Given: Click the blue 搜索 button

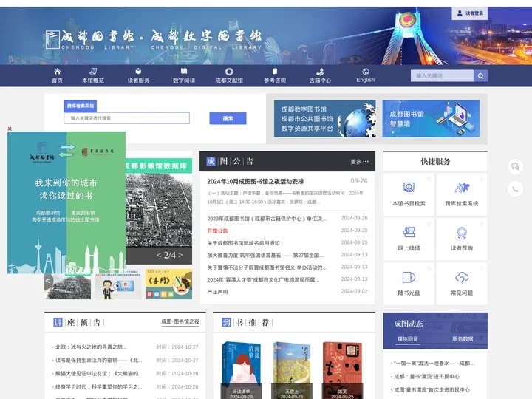Looking at the screenshot, I should [228, 118].
